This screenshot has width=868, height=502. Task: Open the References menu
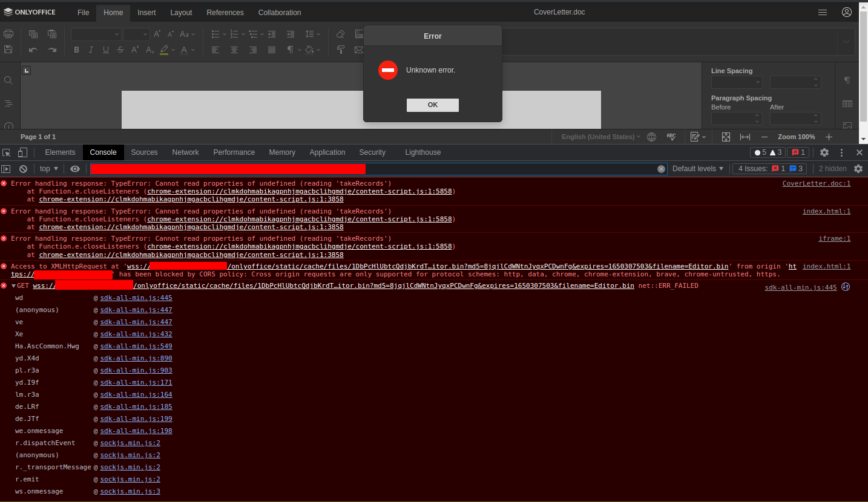pyautogui.click(x=225, y=12)
